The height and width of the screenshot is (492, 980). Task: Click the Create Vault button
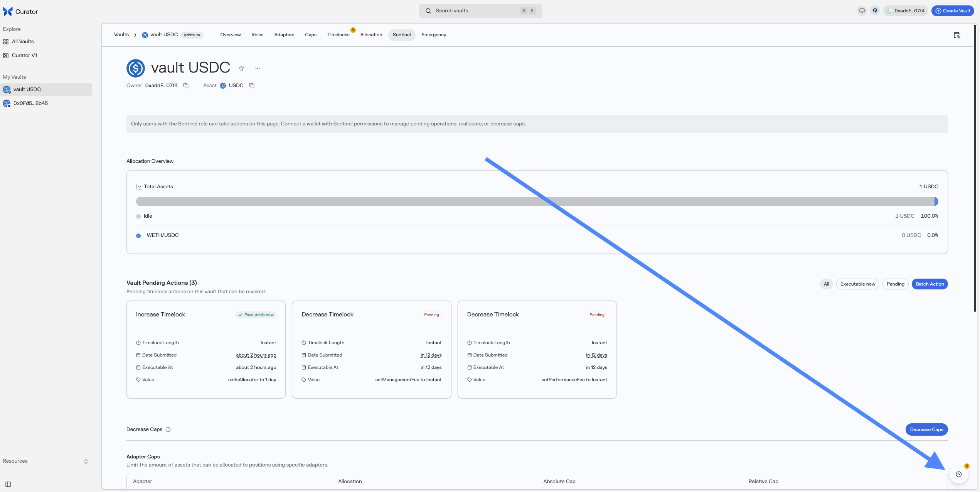953,11
